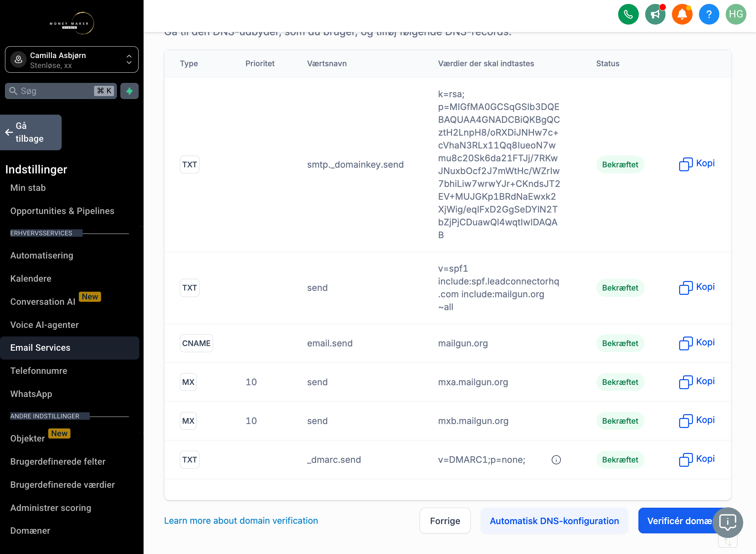Click the lightning bolt quick actions icon
The height and width of the screenshot is (554, 756).
pyautogui.click(x=129, y=91)
